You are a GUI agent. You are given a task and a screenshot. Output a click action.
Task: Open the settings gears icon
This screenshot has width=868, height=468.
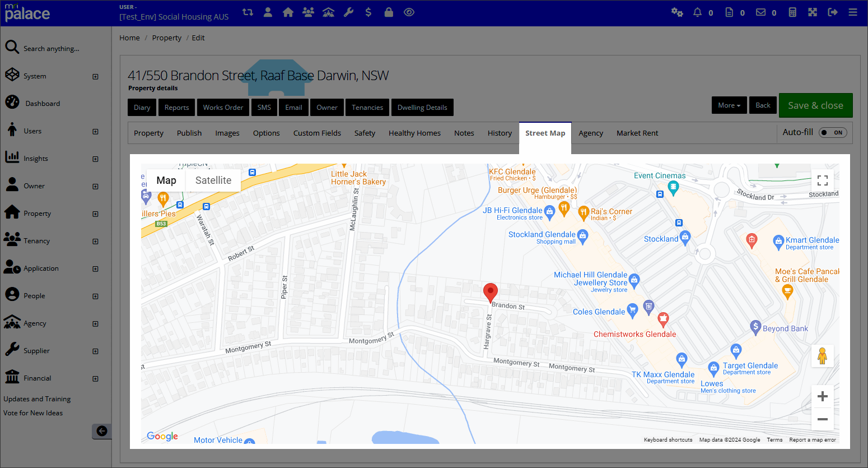pyautogui.click(x=677, y=12)
